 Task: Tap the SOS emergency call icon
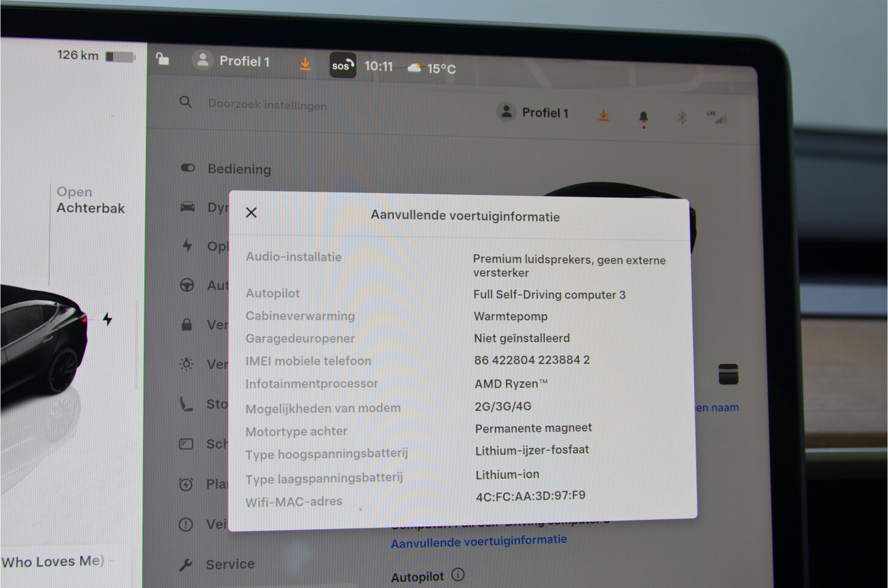coord(342,66)
